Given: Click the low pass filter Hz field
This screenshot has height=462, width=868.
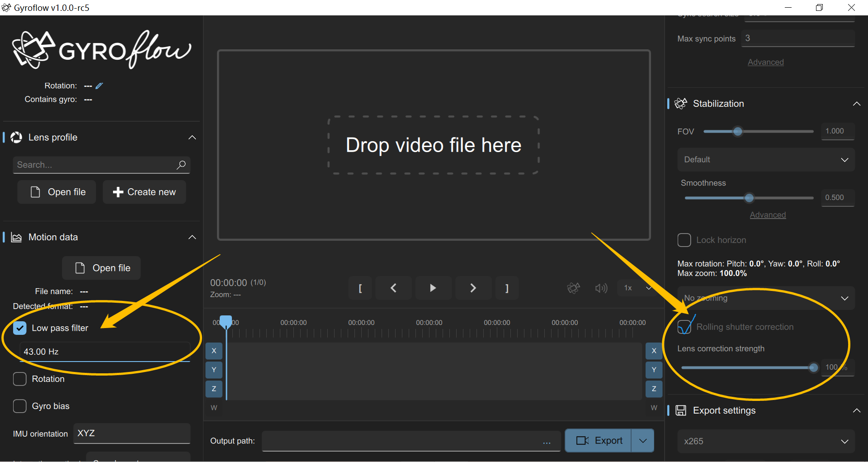Looking at the screenshot, I should coord(104,352).
